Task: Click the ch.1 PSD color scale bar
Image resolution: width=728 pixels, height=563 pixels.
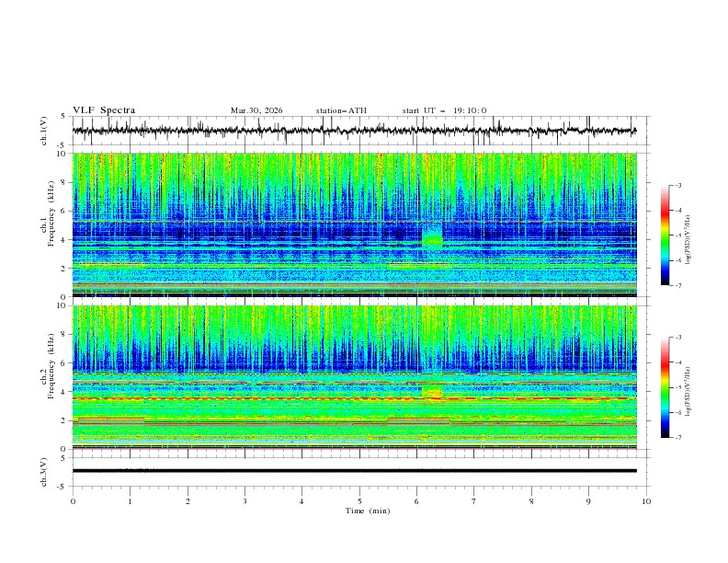Action: (x=665, y=236)
